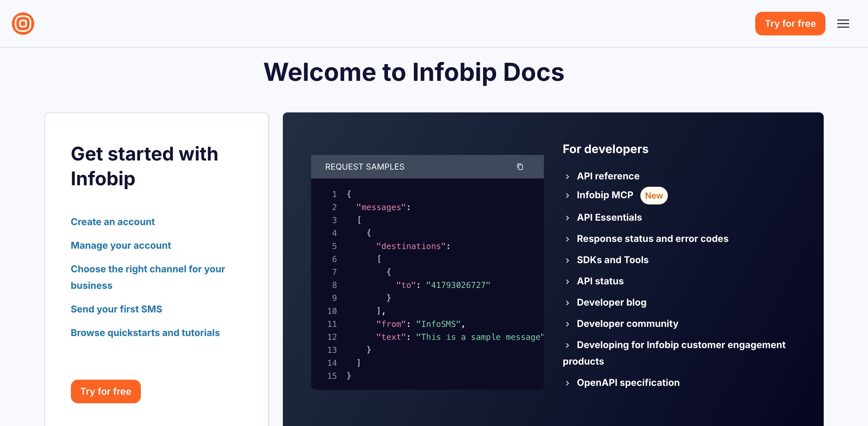
Task: Click the chevron before API status
Action: [567, 282]
